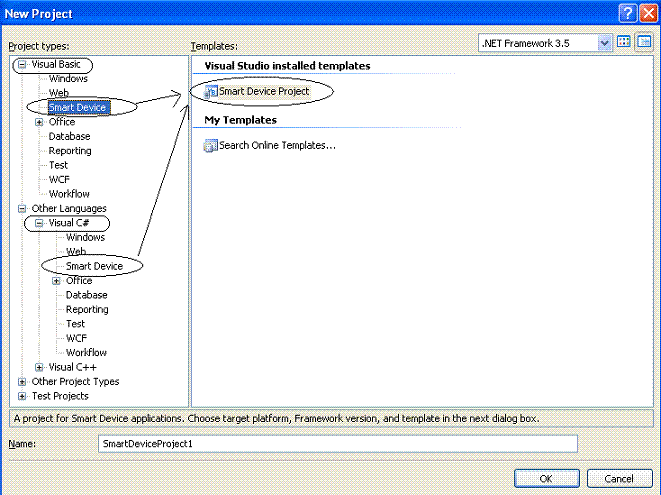Viewport: 661px width, 495px height.
Task: Select Smart Device under Visual C#
Action: 94,266
